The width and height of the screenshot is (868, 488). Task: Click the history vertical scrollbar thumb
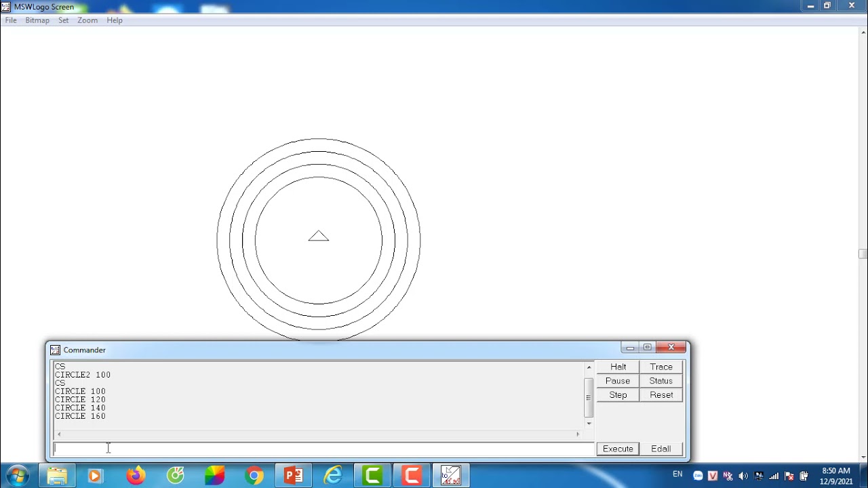coord(589,397)
